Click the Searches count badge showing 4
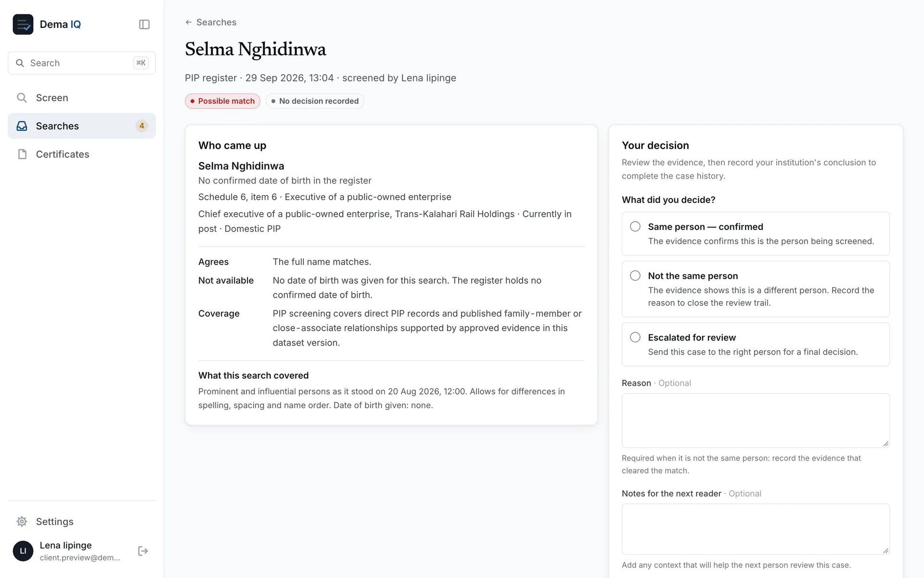The image size is (924, 578). pyautogui.click(x=141, y=126)
